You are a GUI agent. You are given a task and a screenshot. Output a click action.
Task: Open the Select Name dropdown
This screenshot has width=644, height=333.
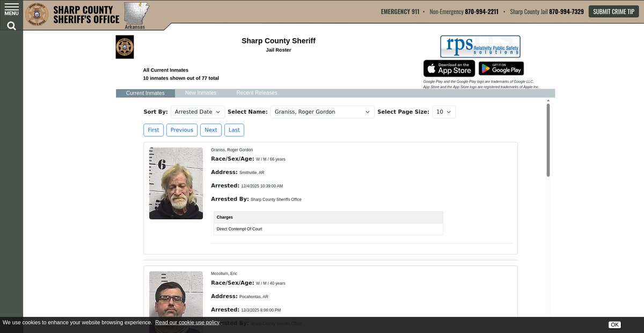pyautogui.click(x=323, y=112)
